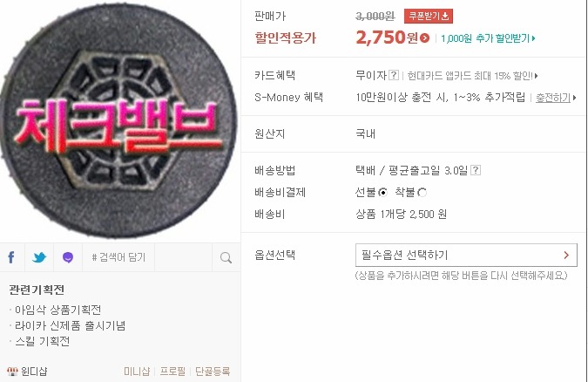The image size is (588, 382).
Task: Open the 무이자 question mark help icon
Action: [x=394, y=75]
